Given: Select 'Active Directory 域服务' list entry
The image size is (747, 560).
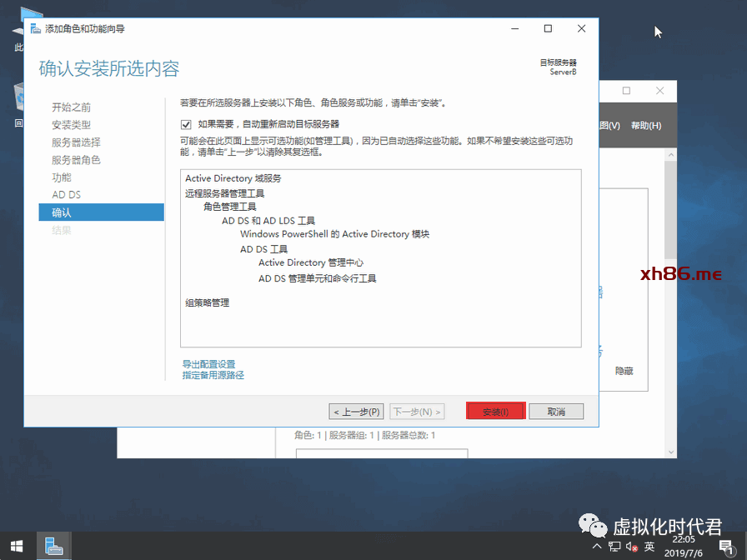Looking at the screenshot, I should (233, 178).
